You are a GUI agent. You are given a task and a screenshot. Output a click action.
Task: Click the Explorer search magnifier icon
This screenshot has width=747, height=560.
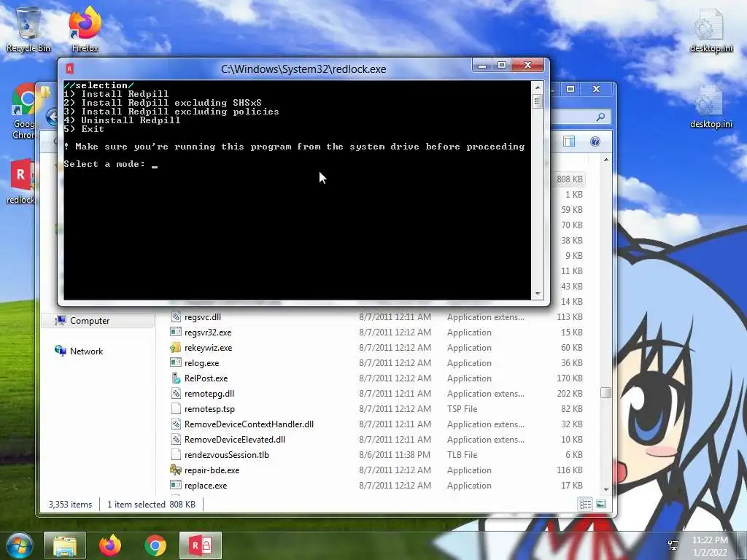[x=600, y=117]
